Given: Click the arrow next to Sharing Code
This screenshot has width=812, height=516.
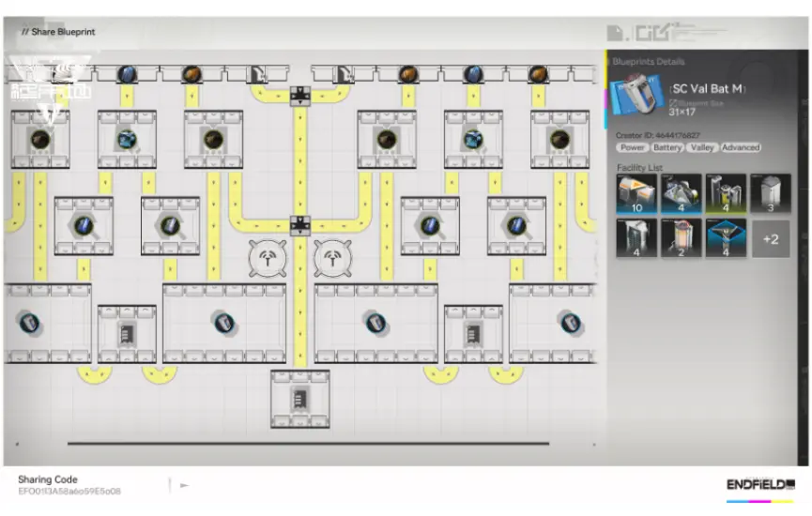Looking at the screenshot, I should (x=184, y=485).
